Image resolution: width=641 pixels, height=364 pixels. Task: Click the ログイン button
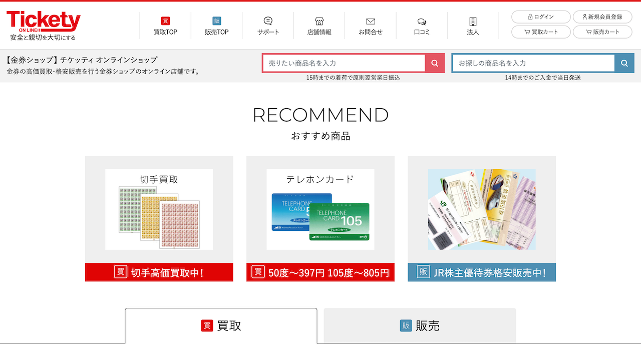coord(540,17)
